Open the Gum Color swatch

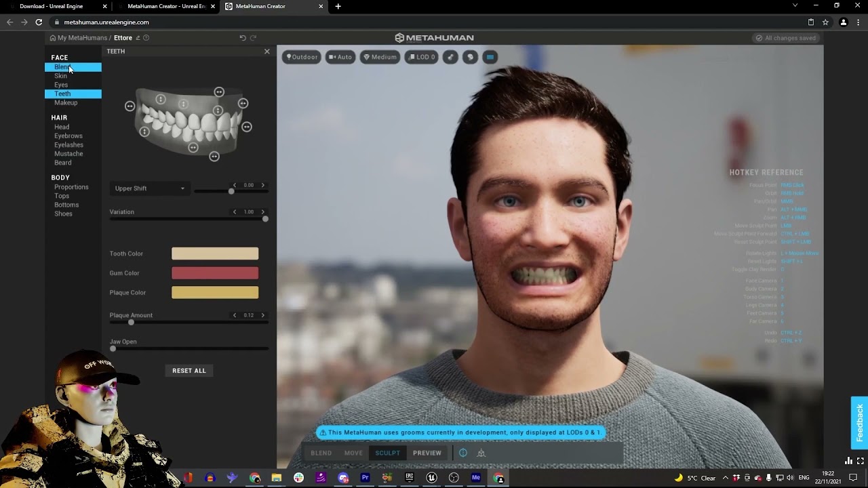pyautogui.click(x=215, y=273)
